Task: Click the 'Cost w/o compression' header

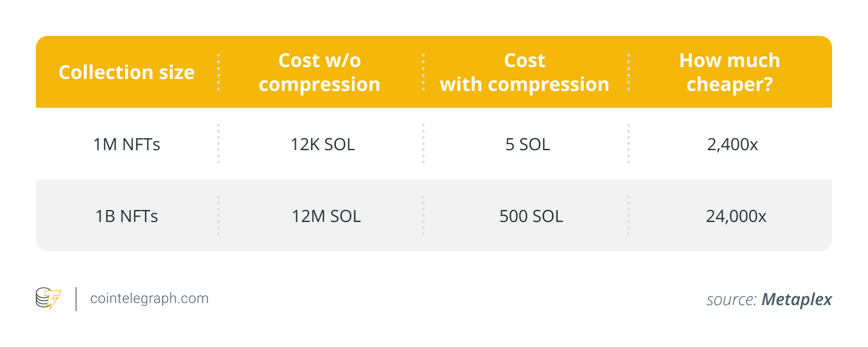Action: click(320, 72)
